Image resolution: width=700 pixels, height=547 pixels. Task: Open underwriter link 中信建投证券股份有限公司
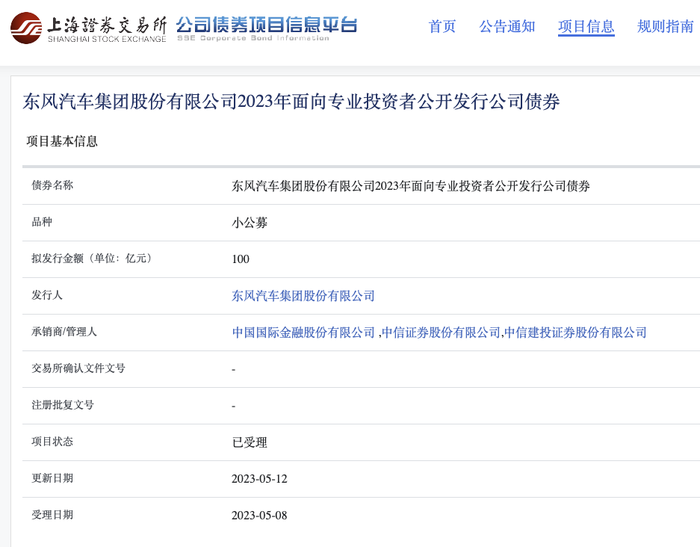[575, 332]
